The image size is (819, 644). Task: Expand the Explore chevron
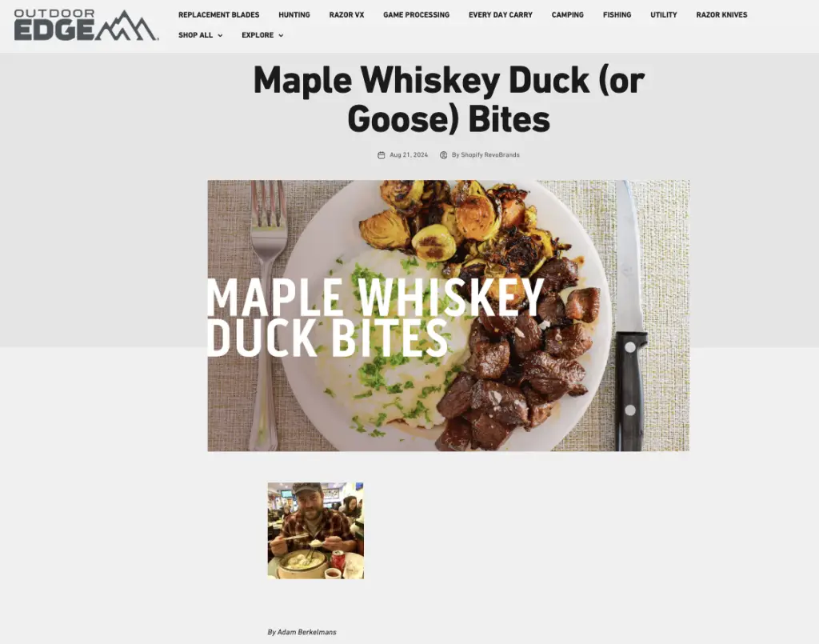[281, 35]
